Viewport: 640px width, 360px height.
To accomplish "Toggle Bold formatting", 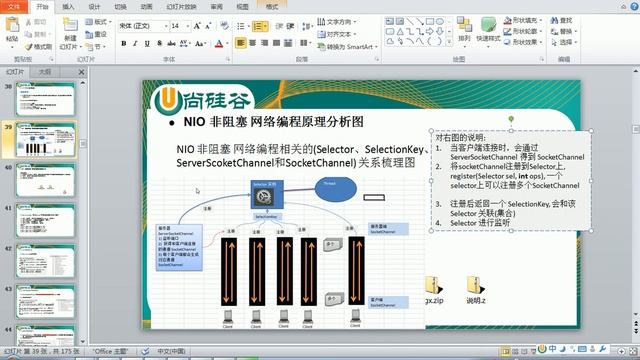I will [x=124, y=43].
